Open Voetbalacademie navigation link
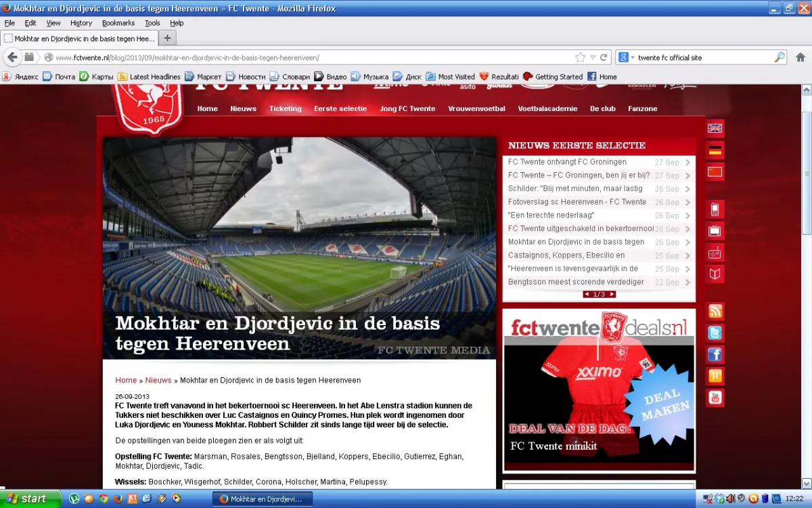 click(547, 108)
